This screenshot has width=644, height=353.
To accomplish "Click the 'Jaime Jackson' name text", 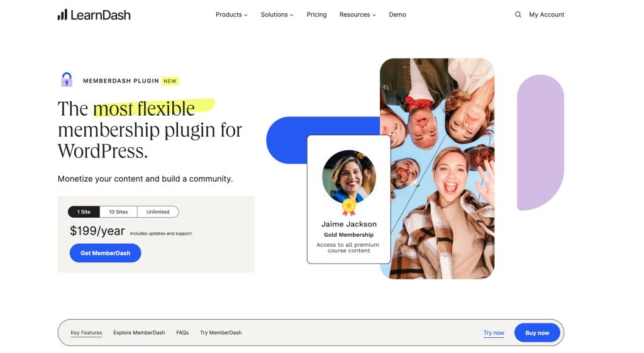I will click(348, 224).
